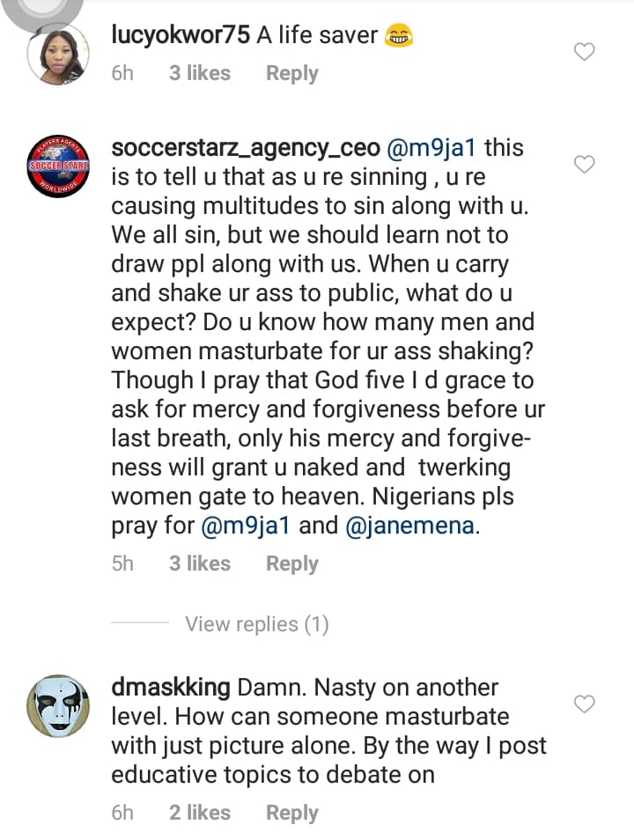Viewport: 634px width, 840px height.
Task: View the 3 likes on soccerstarz_agency_ceo's comment
Action: click(x=200, y=564)
